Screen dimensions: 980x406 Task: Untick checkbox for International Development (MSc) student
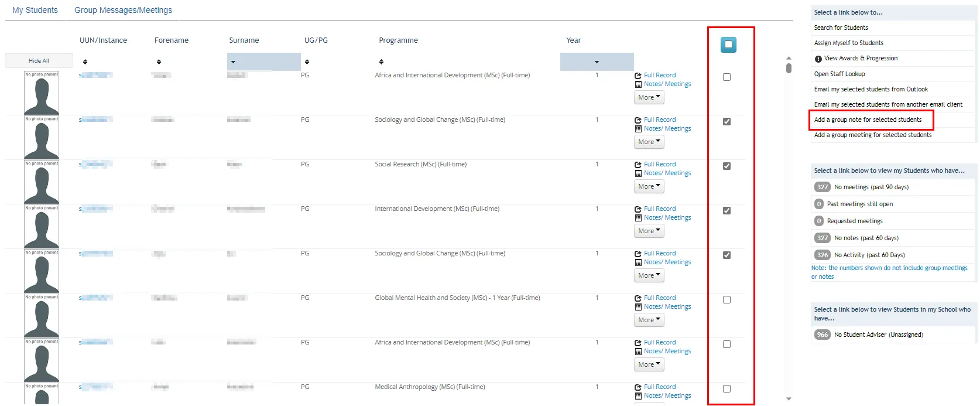(727, 210)
